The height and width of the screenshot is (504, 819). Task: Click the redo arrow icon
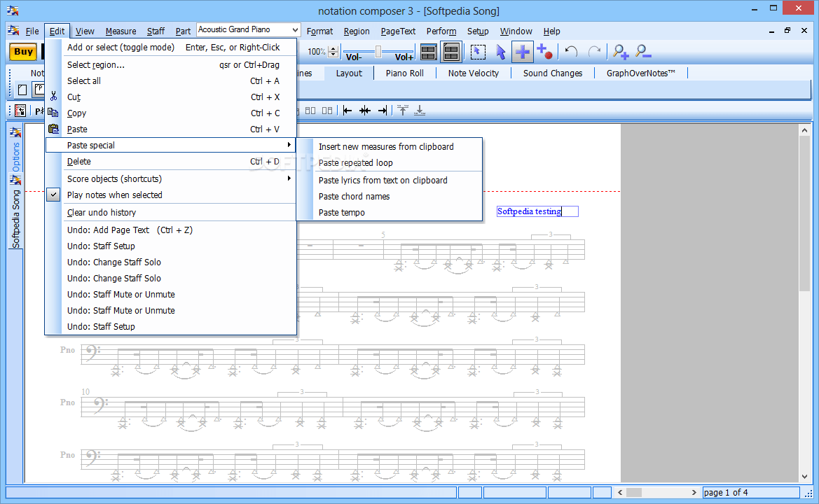coord(594,52)
